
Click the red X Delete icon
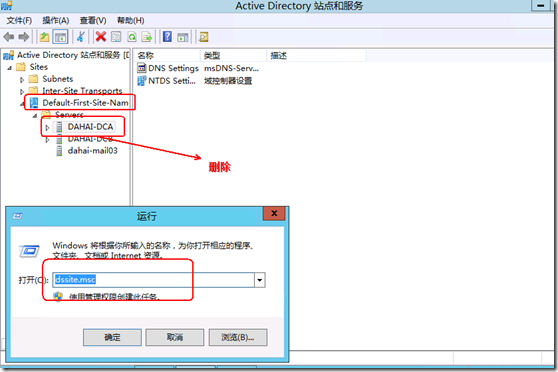tap(101, 37)
